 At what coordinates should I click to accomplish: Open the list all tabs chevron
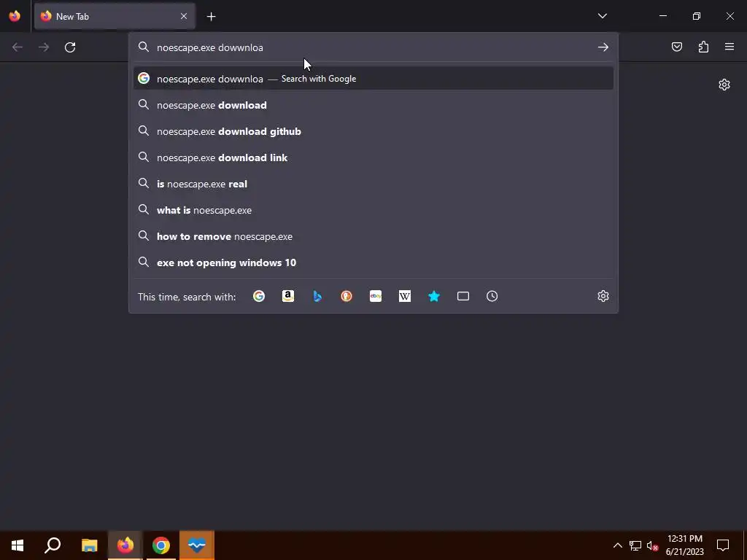[602, 16]
